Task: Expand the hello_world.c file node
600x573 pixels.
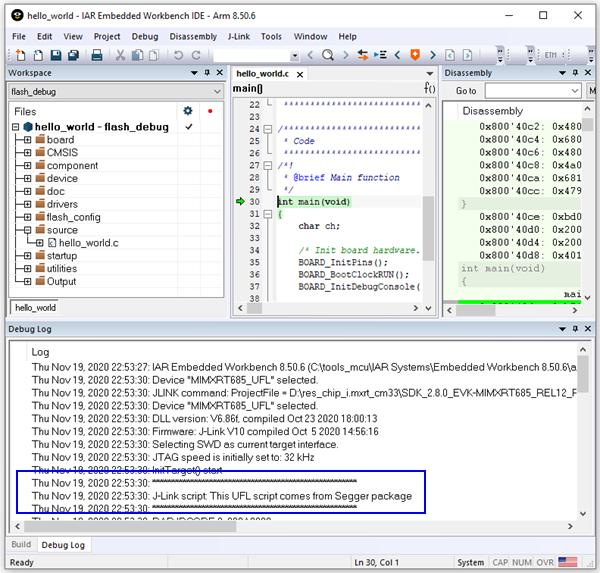Action: 39,243
